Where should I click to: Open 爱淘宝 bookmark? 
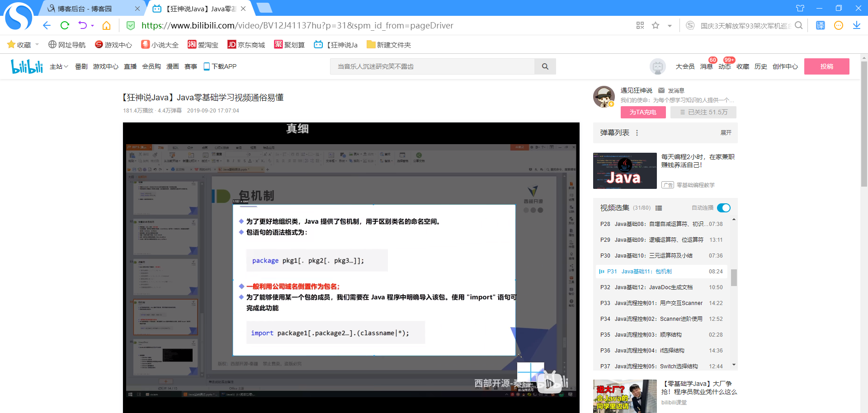point(203,45)
